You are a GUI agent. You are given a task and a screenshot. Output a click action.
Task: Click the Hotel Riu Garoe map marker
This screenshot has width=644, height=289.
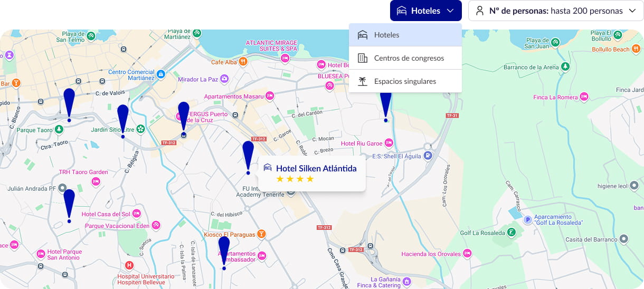tap(389, 143)
